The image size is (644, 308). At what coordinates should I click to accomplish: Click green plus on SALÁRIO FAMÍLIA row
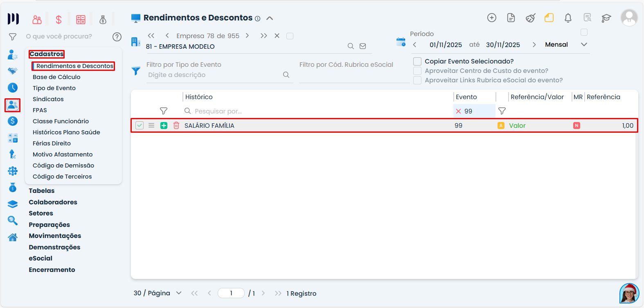coord(164,125)
